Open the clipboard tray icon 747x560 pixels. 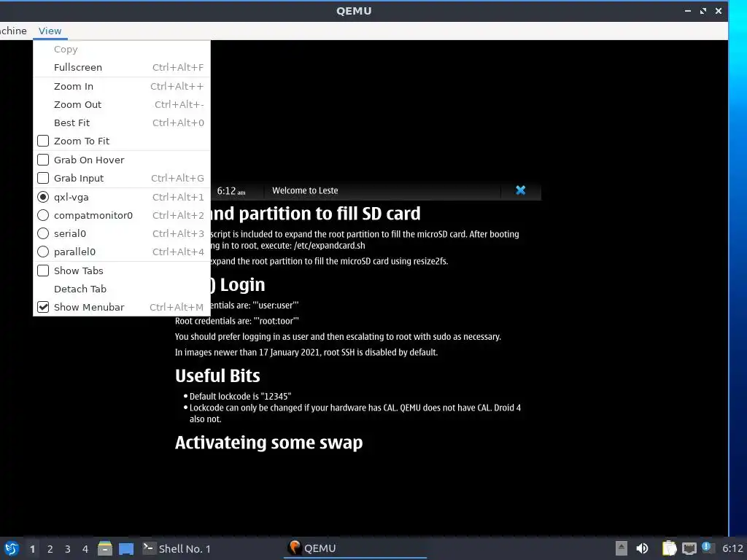point(670,548)
